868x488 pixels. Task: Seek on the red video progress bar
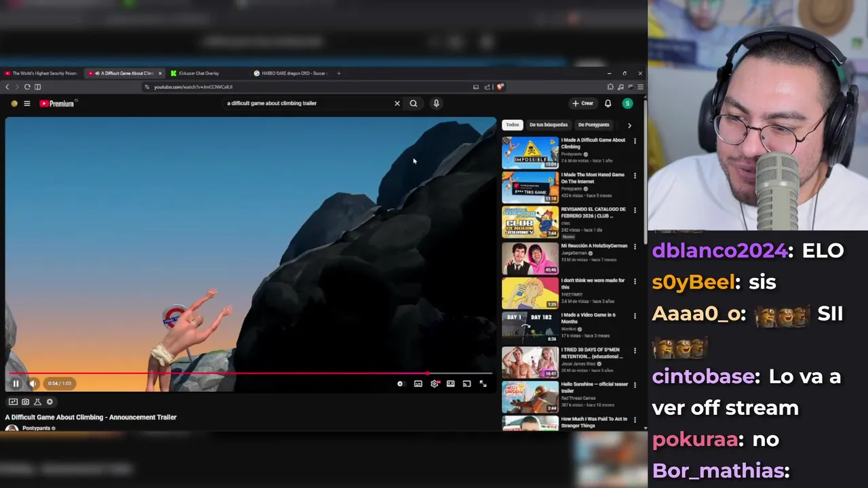[251, 373]
